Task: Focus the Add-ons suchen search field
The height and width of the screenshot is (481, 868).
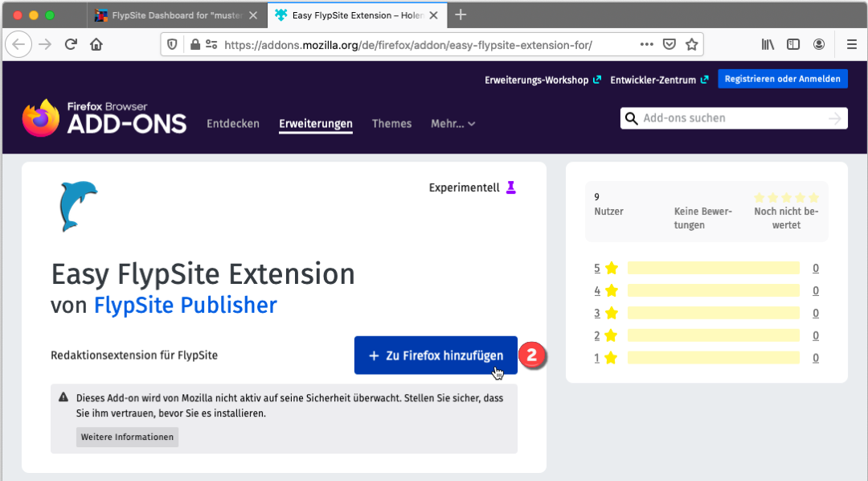Action: point(734,118)
